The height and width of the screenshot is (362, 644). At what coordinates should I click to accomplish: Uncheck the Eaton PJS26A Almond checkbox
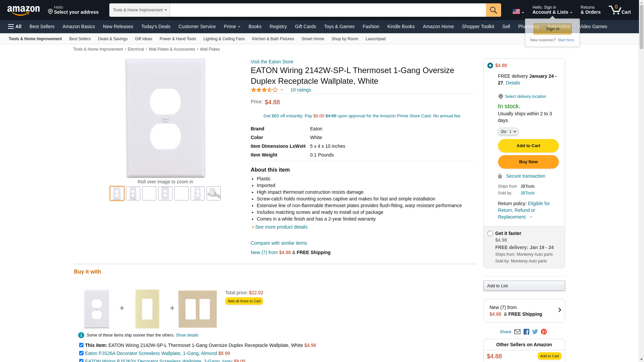81,353
